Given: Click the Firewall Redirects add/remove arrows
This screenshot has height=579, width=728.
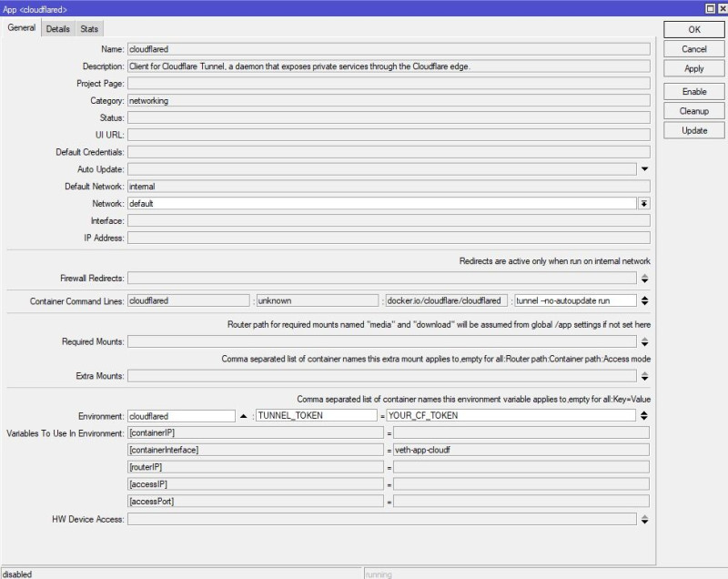Looking at the screenshot, I should [644, 279].
